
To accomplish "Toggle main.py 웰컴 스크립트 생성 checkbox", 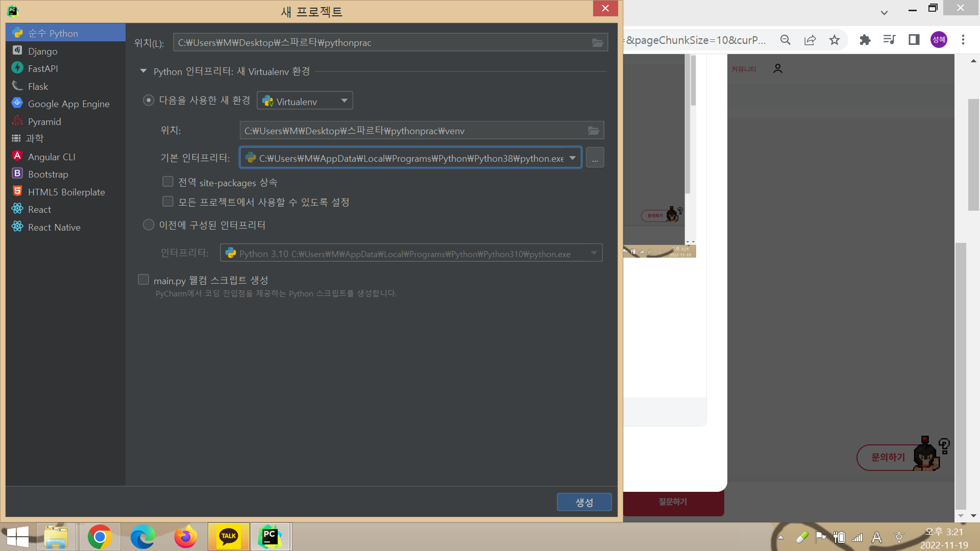I will (143, 280).
